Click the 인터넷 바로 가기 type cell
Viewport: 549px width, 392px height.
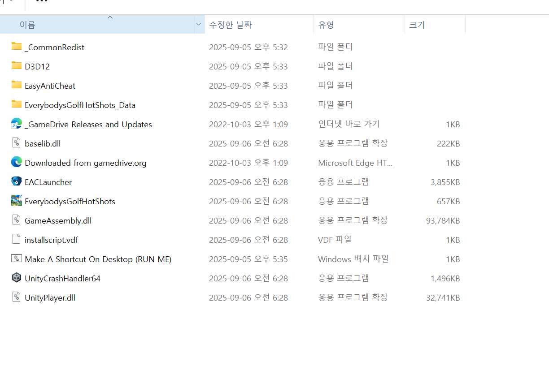(349, 124)
